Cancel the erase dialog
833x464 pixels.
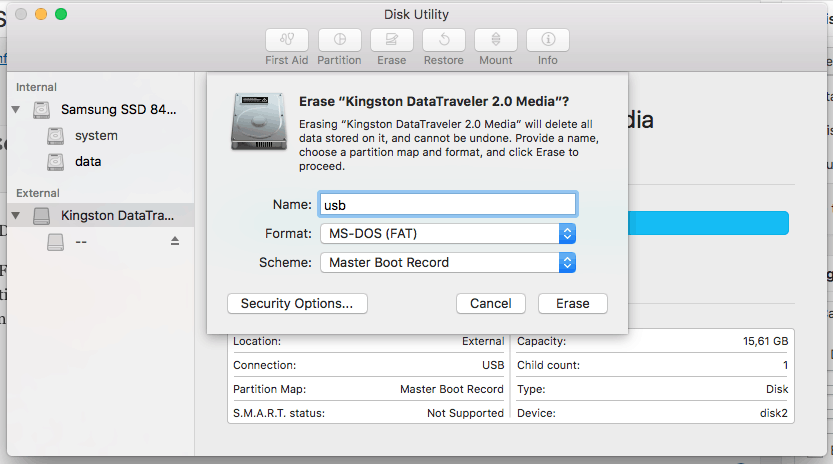tap(490, 303)
